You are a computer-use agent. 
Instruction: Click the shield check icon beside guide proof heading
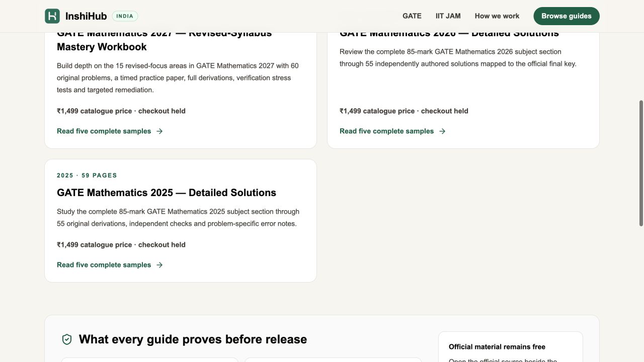tap(67, 339)
